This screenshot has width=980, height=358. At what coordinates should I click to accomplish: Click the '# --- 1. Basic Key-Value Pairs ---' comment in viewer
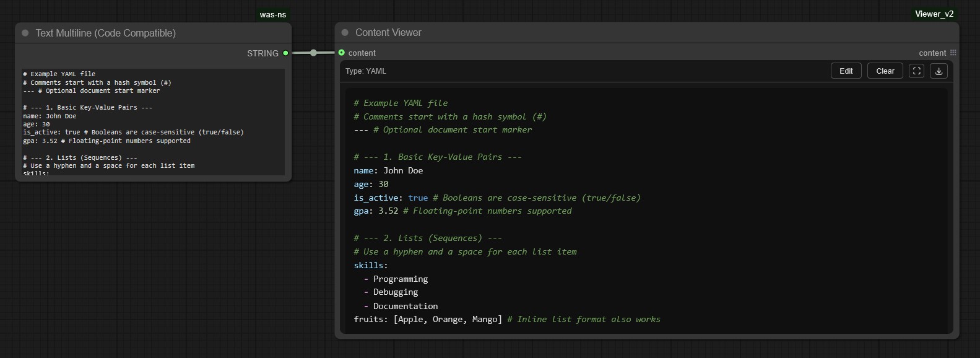pyautogui.click(x=438, y=157)
